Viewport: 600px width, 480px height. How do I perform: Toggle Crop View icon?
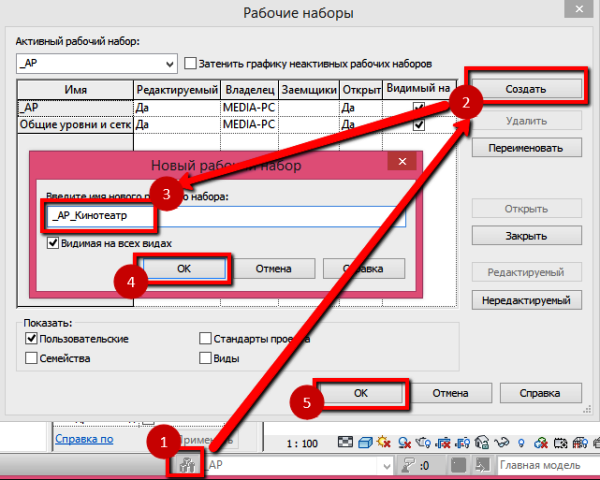click(444, 443)
